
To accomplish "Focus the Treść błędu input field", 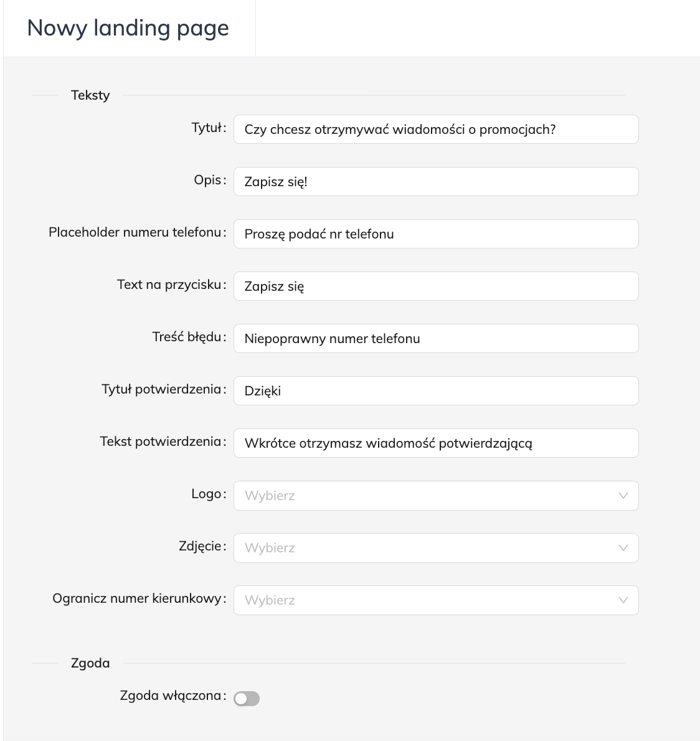I will click(x=436, y=339).
